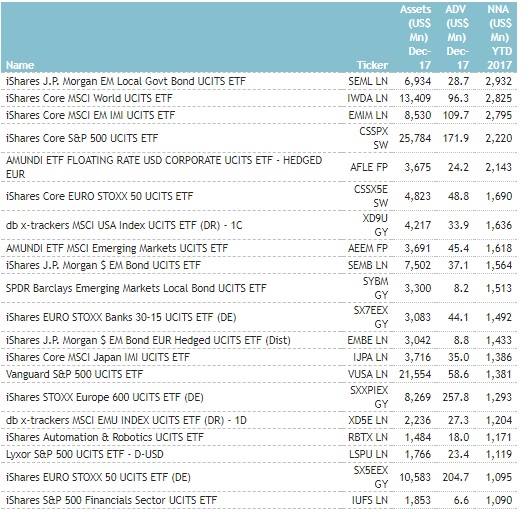Select AMUNDI ETF MSCI Emerging Markets UCITS ETF
The width and height of the screenshot is (527, 513).
(117, 248)
